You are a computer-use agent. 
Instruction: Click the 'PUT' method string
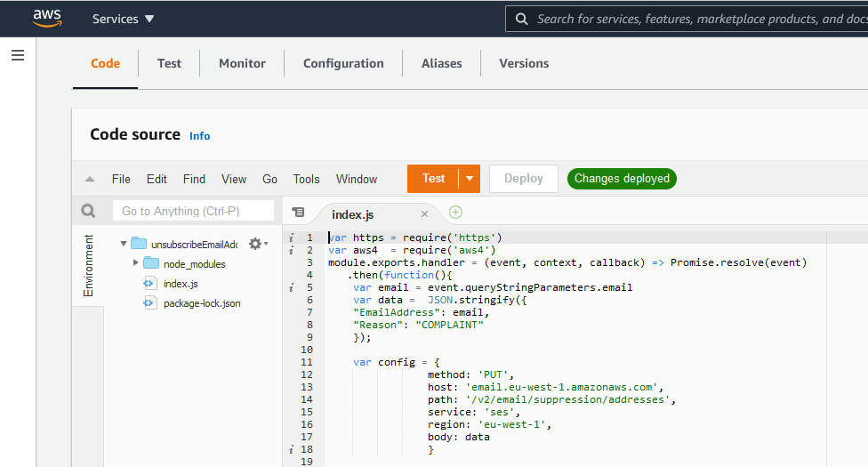click(x=493, y=375)
